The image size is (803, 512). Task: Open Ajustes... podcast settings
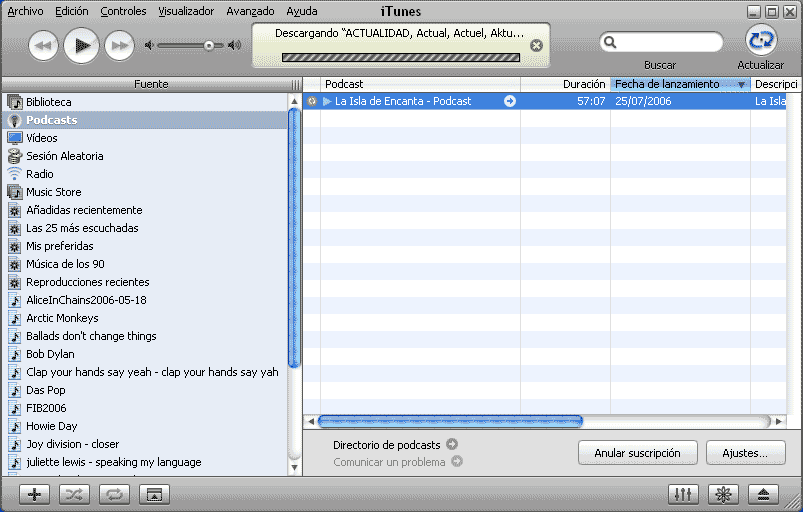tap(745, 453)
